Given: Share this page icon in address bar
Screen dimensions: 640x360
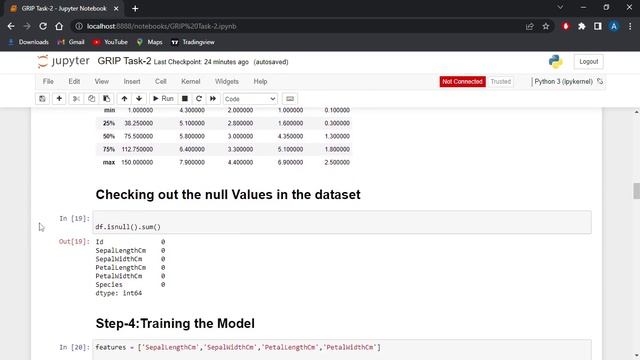Looking at the screenshot, I should click(x=530, y=26).
